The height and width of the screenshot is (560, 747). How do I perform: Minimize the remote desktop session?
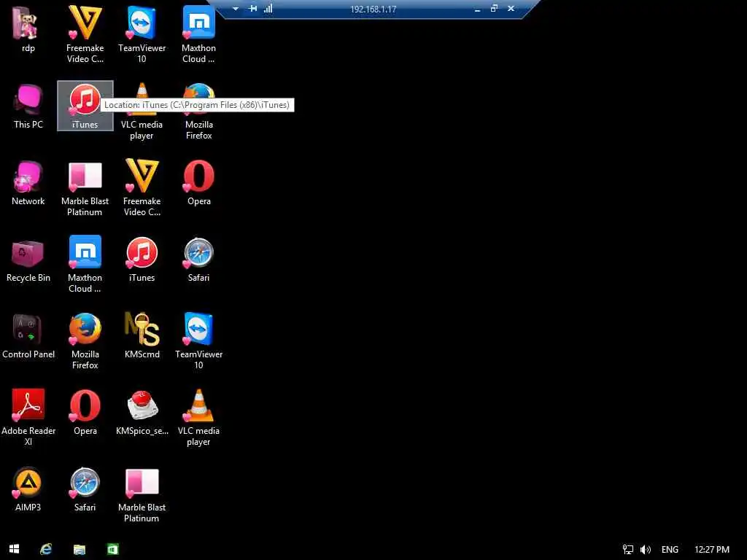pyautogui.click(x=477, y=9)
